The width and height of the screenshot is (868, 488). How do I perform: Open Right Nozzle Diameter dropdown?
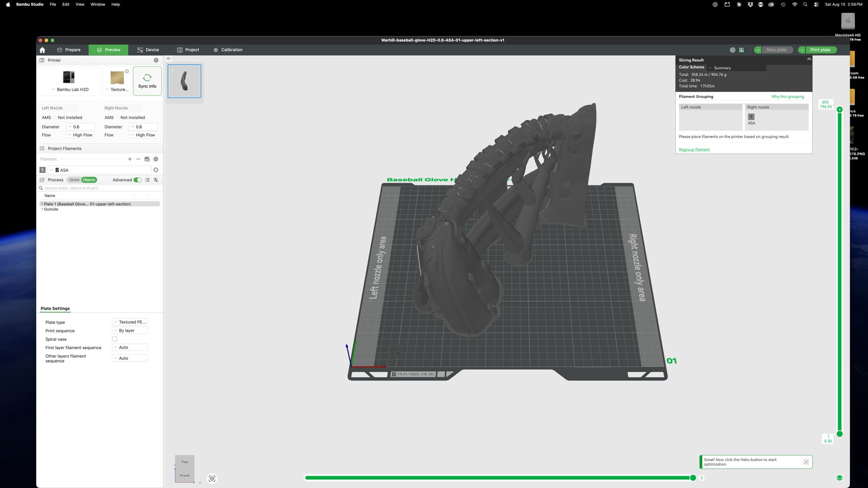pos(143,127)
